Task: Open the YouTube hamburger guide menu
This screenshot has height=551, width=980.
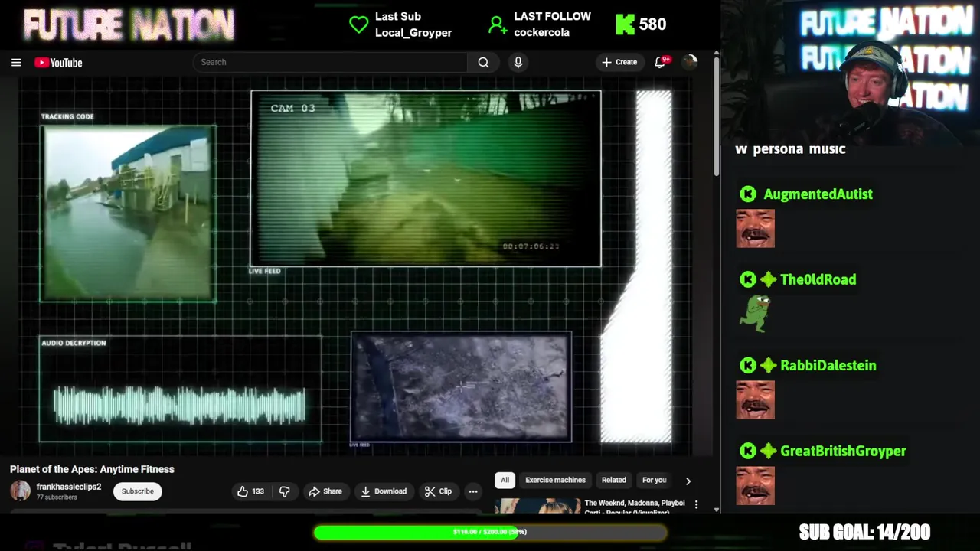Action: [x=16, y=63]
